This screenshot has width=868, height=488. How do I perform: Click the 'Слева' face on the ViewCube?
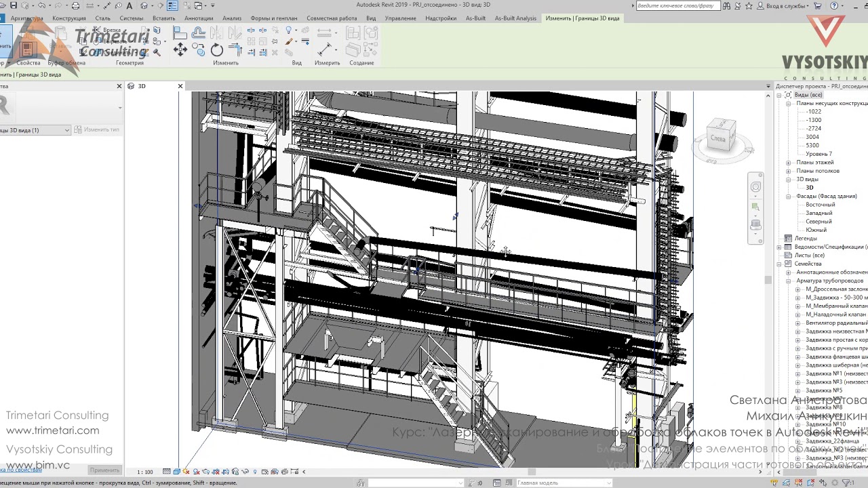tap(718, 138)
